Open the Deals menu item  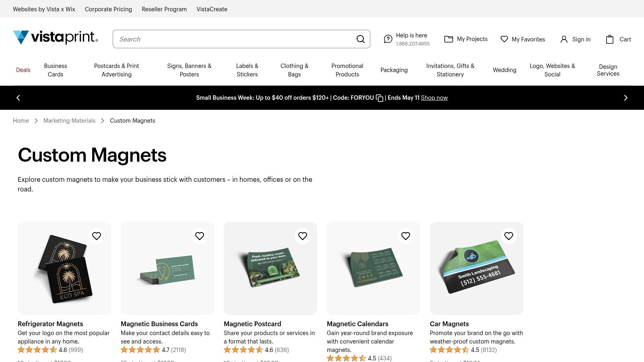click(x=23, y=70)
